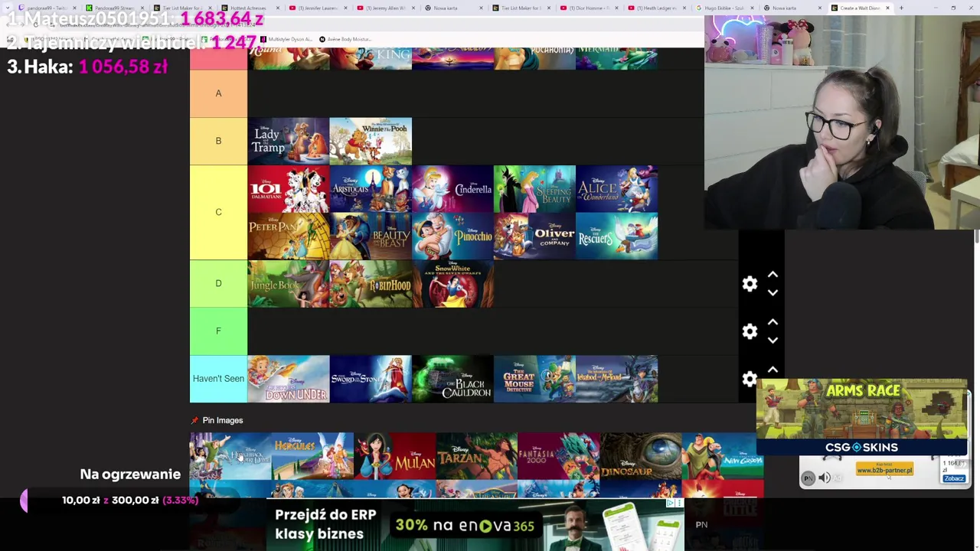The width and height of the screenshot is (980, 551).
Task: Select the Cinderella thumbnail
Action: click(x=452, y=188)
